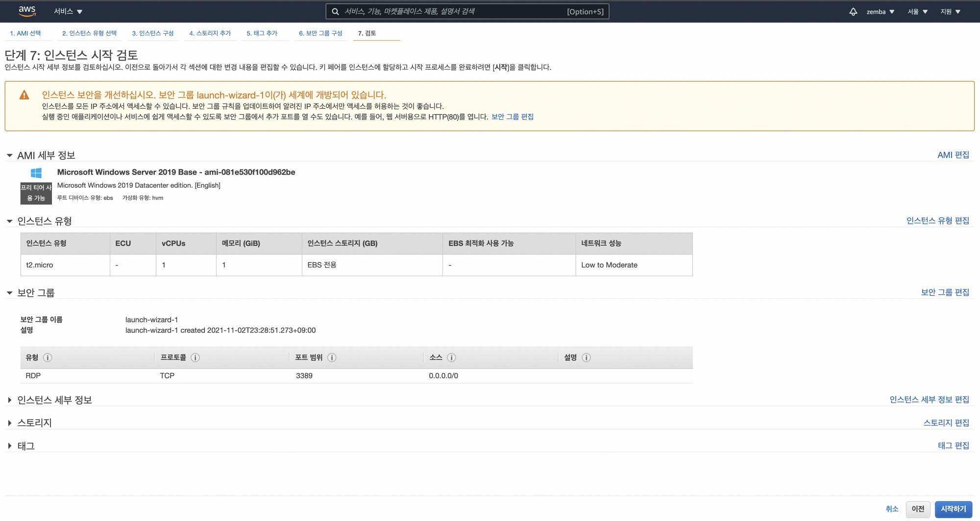Click info icon next to 포트 범위 column
This screenshot has width=980, height=521.
point(332,357)
